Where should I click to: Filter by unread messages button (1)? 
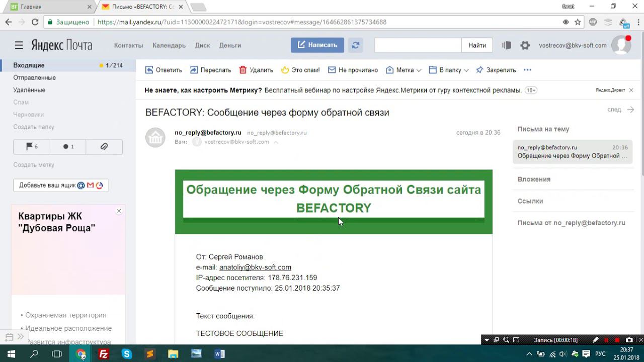(x=68, y=146)
